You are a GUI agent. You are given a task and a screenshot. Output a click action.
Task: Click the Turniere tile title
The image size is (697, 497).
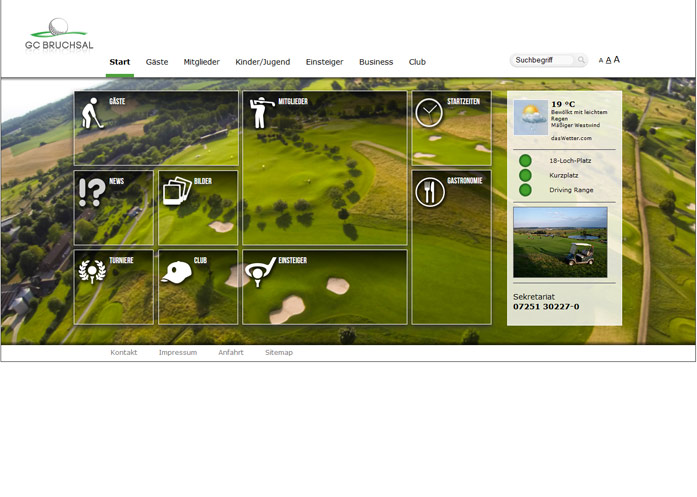pyautogui.click(x=121, y=260)
